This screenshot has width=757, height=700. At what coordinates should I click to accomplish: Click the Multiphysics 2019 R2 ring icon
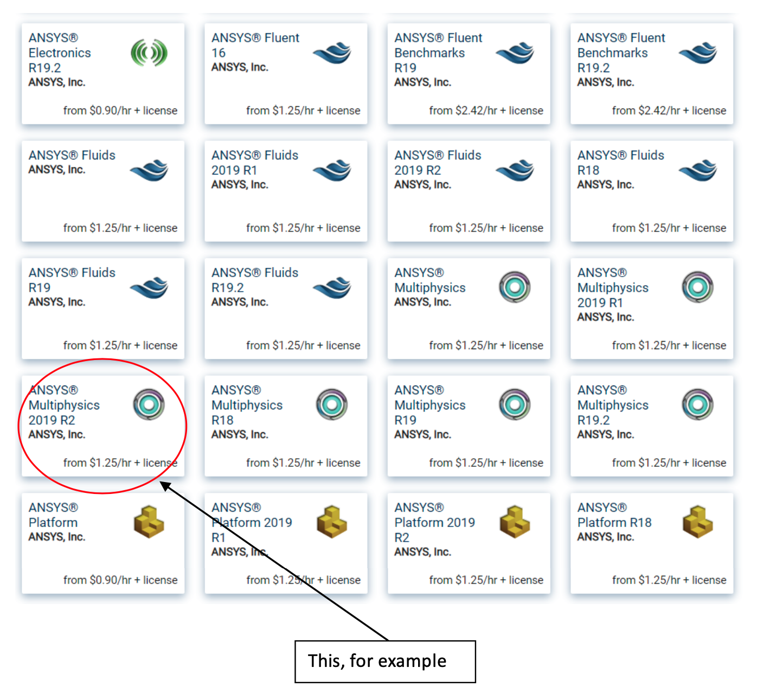point(149,404)
